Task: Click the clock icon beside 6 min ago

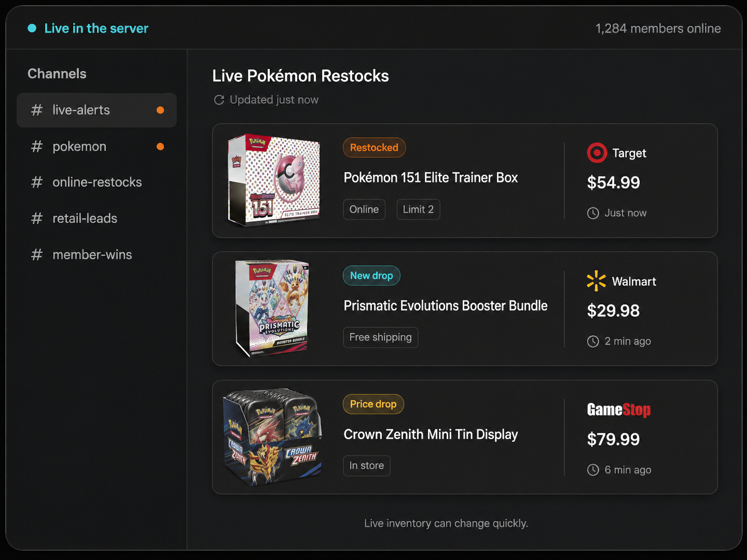Action: 593,470
